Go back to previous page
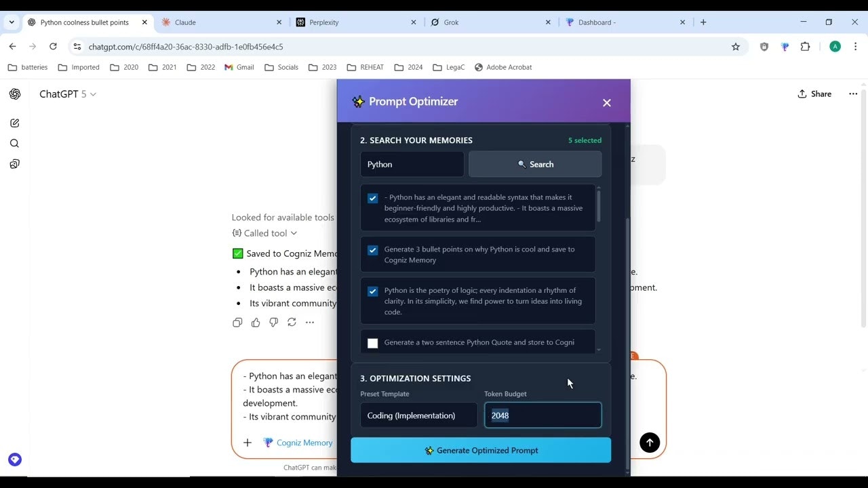 coord(12,47)
